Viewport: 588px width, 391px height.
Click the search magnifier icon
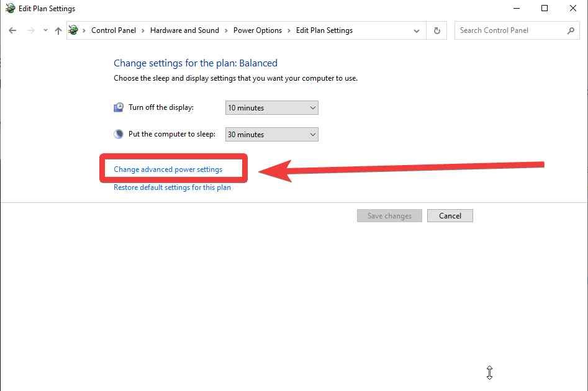point(571,31)
